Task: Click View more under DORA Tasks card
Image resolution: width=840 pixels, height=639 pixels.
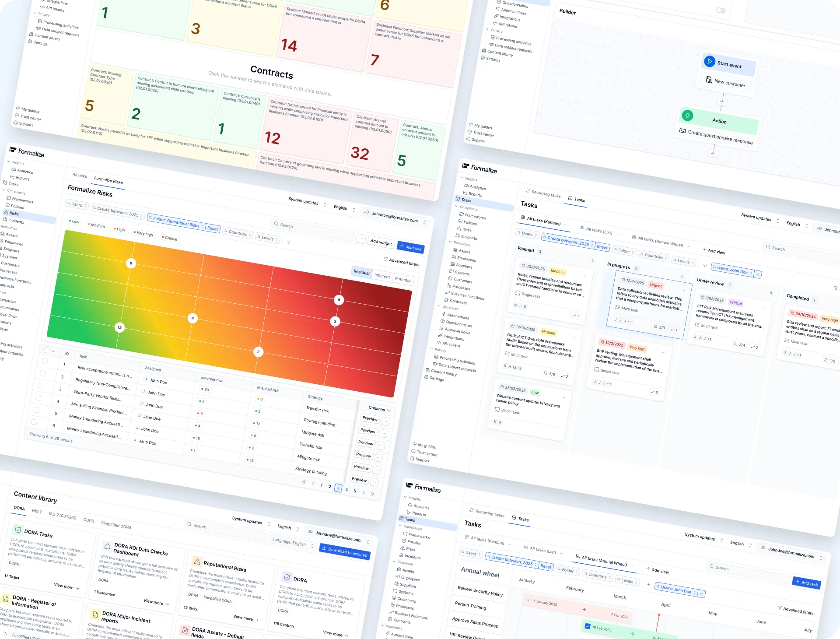Action: 66,586
